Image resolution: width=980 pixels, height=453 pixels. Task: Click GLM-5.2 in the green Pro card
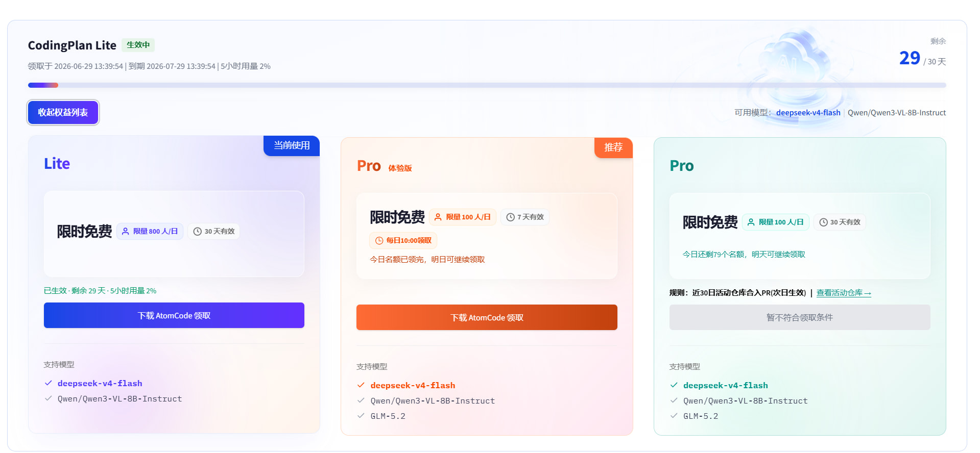[x=701, y=416]
